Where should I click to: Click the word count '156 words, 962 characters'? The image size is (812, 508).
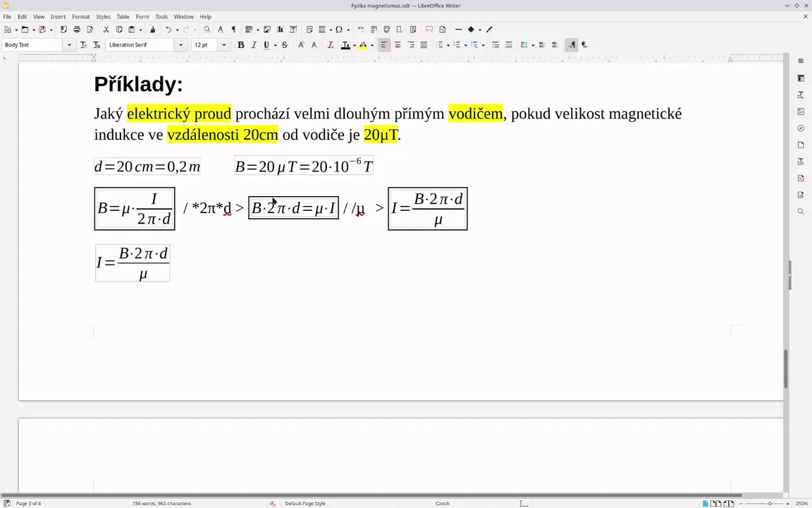point(161,503)
